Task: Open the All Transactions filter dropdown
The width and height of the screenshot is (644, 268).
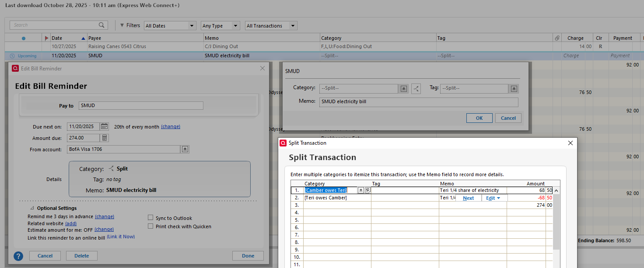Action: pos(271,26)
